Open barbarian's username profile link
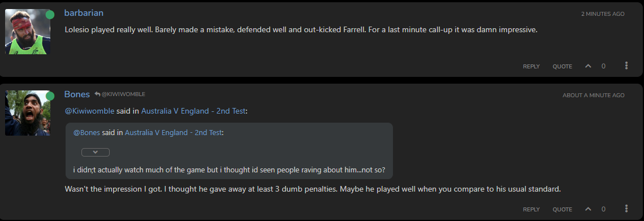Viewport: 644px width, 221px height. 84,13
